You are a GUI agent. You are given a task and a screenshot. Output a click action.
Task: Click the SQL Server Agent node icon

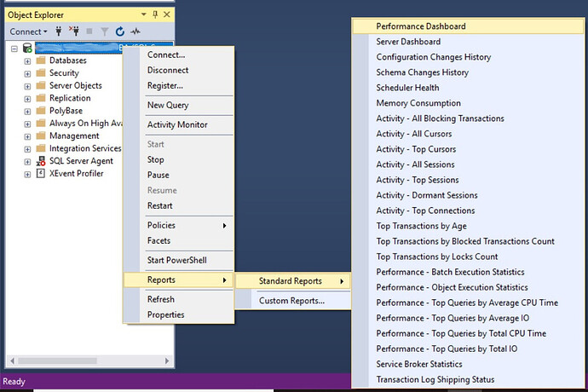point(41,161)
